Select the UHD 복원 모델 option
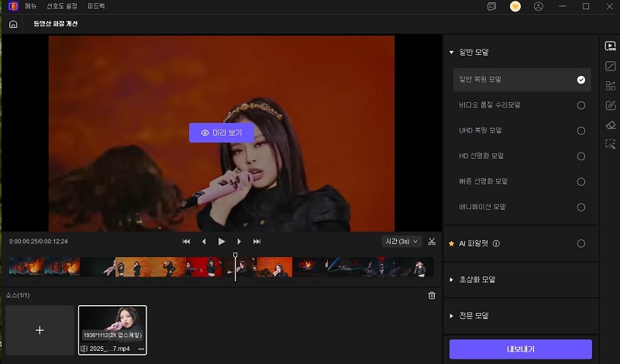The width and height of the screenshot is (620, 364). pyautogui.click(x=522, y=130)
